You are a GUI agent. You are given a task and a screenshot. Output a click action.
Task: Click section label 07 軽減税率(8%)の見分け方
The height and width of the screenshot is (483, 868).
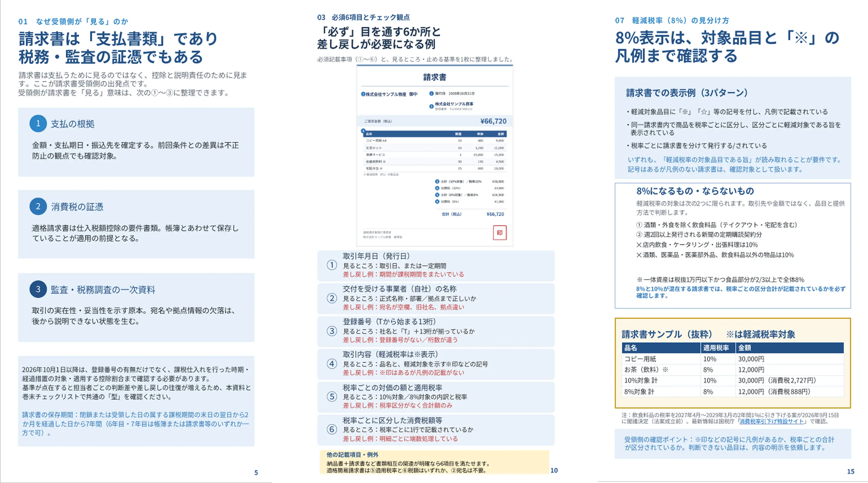coord(672,20)
